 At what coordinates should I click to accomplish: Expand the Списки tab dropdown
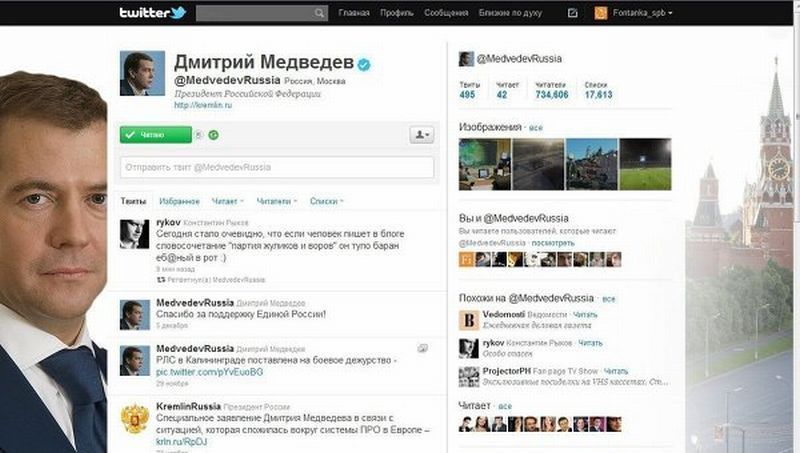327,201
